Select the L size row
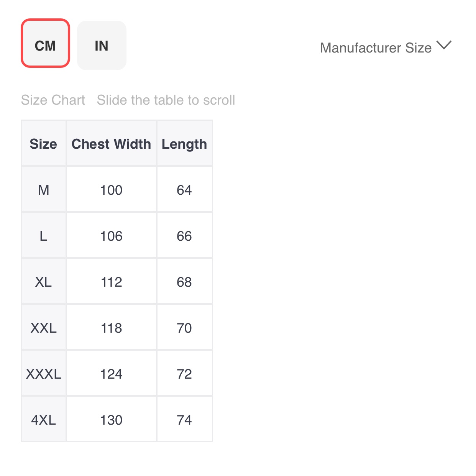This screenshot has width=476, height=476. (x=44, y=236)
